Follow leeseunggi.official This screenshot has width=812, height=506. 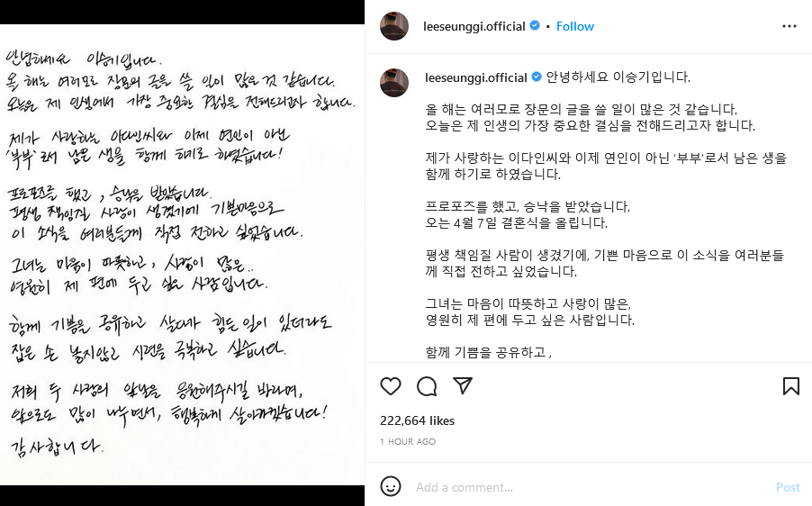coord(575,26)
